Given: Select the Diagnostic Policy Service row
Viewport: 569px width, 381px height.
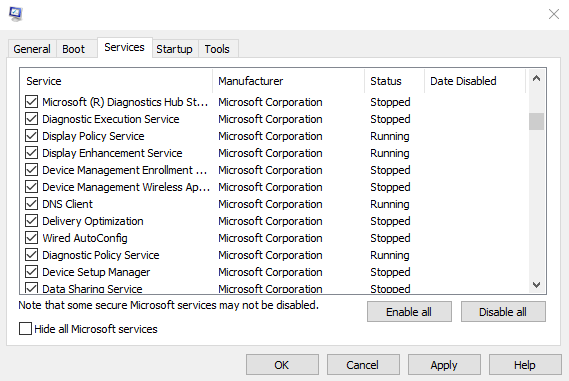Looking at the screenshot, I should pyautogui.click(x=274, y=255).
